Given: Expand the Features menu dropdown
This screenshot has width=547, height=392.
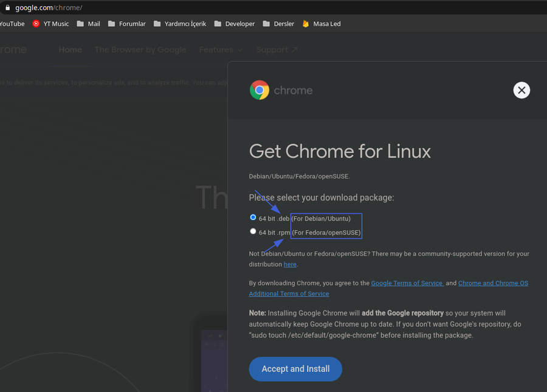Looking at the screenshot, I should [x=221, y=50].
